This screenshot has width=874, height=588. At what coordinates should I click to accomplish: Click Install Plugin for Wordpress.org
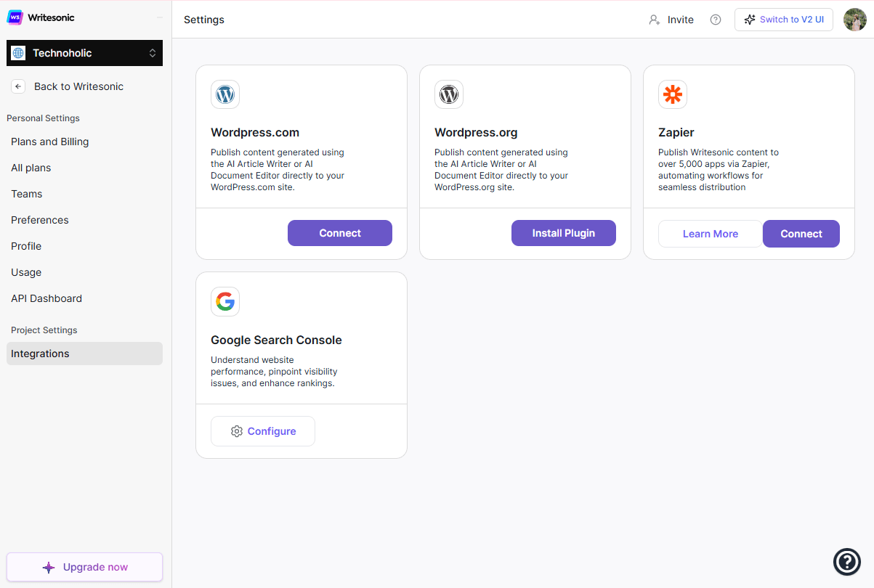click(564, 233)
